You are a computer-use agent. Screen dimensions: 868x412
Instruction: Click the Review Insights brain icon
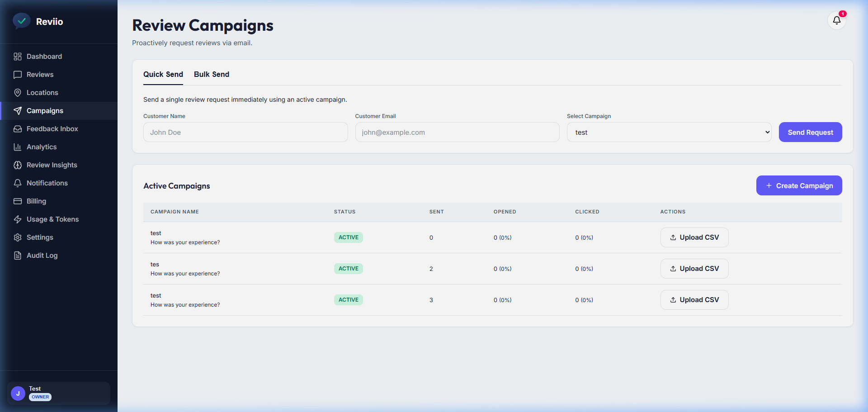point(18,165)
